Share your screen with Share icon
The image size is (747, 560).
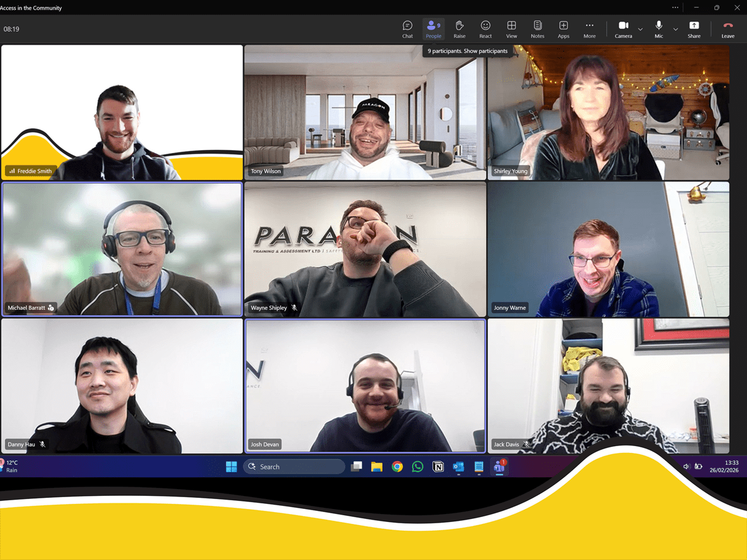[x=693, y=29]
